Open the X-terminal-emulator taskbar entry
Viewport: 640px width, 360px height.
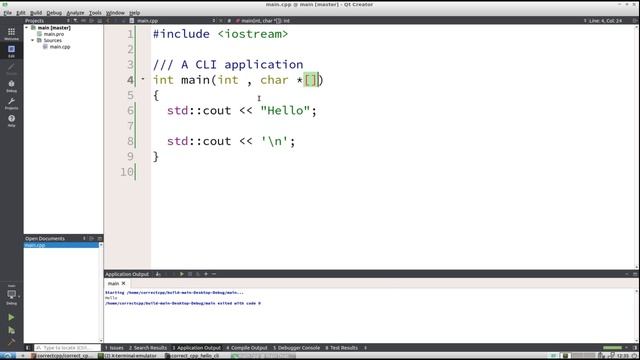click(x=127, y=356)
